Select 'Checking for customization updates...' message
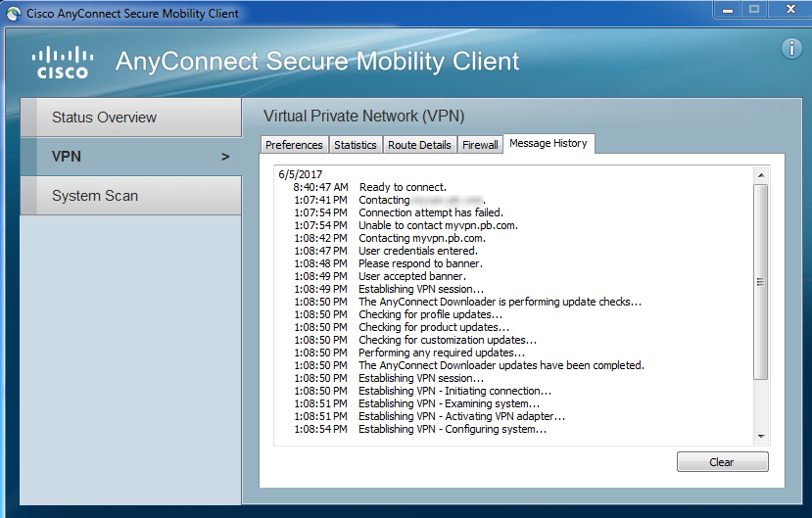Screen dimensions: 812x518 pos(448,340)
